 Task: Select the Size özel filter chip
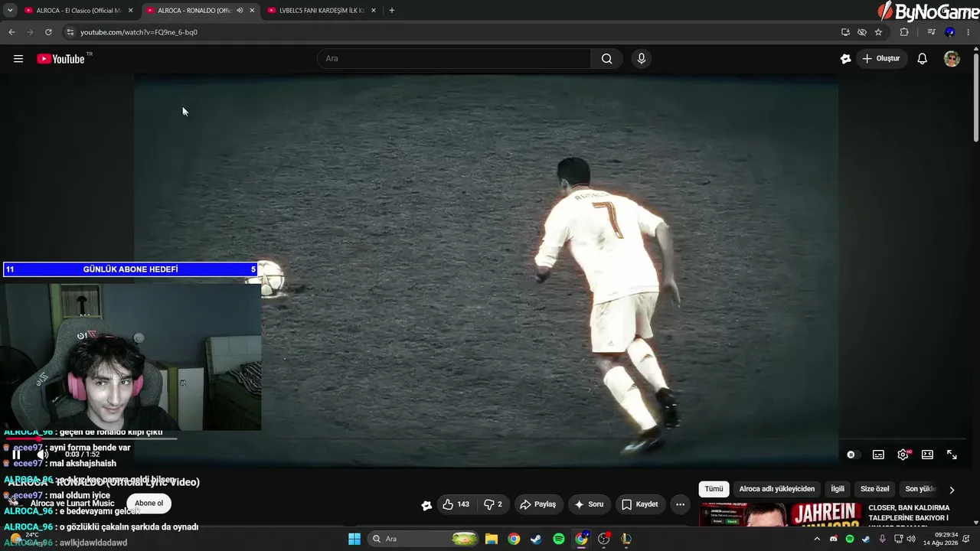(875, 489)
